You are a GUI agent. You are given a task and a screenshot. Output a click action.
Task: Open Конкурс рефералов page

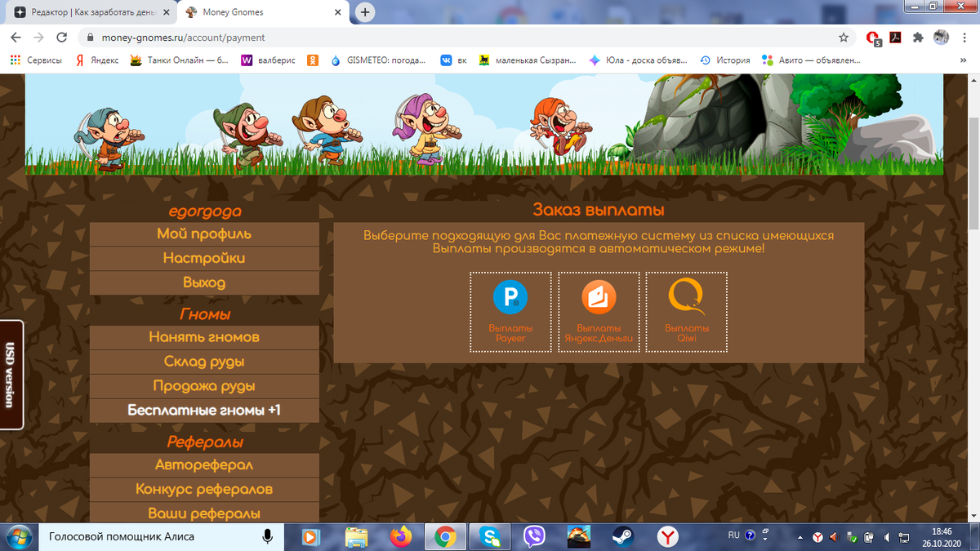[x=204, y=490]
